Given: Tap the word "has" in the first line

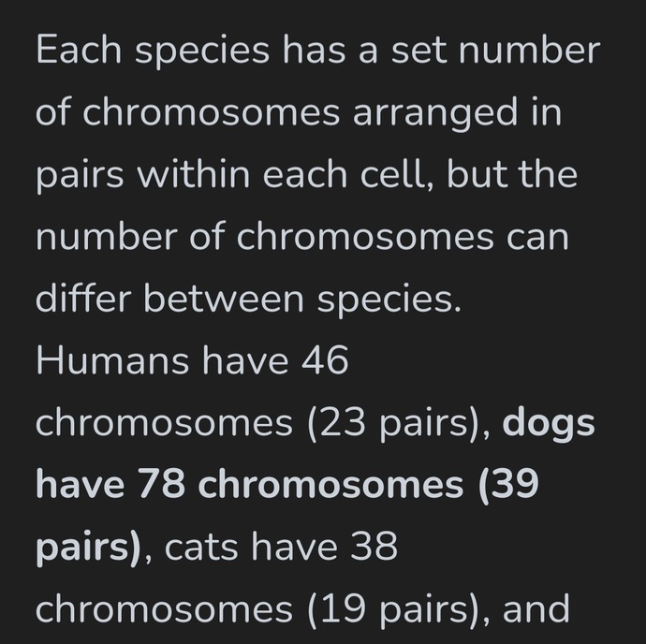Looking at the screenshot, I should [315, 50].
